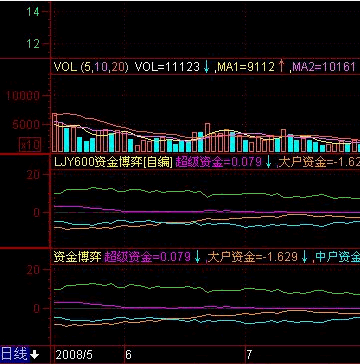Click the month 7 marker on time axis

(249, 355)
